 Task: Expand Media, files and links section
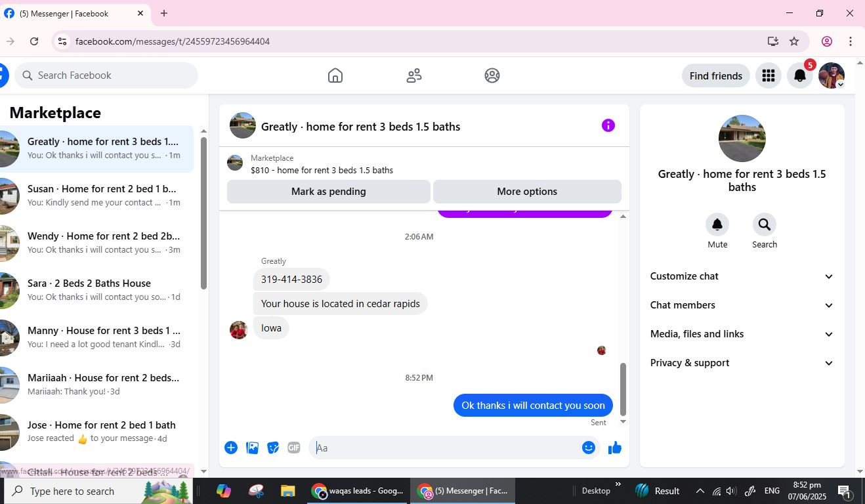pos(742,334)
